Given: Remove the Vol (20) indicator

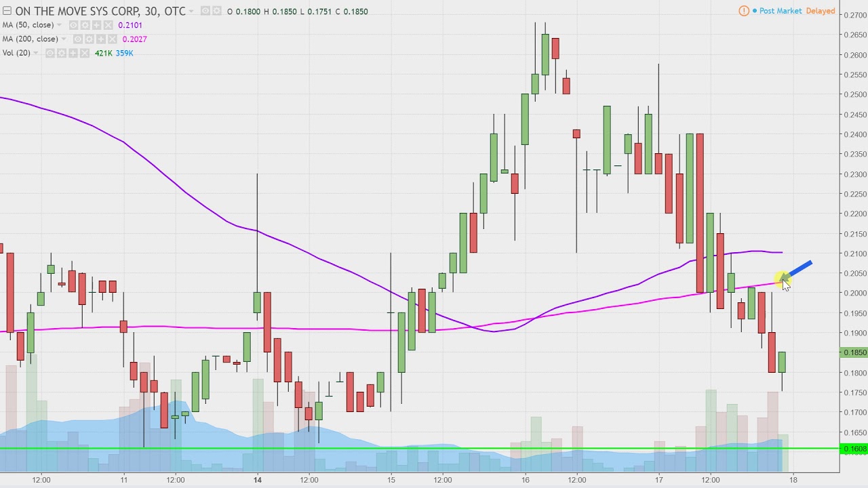Looking at the screenshot, I should coord(85,53).
